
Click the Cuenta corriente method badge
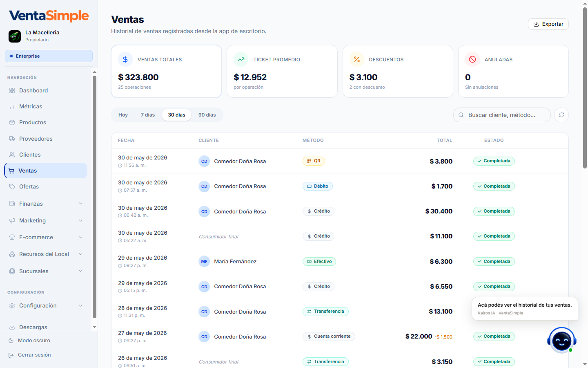click(329, 337)
